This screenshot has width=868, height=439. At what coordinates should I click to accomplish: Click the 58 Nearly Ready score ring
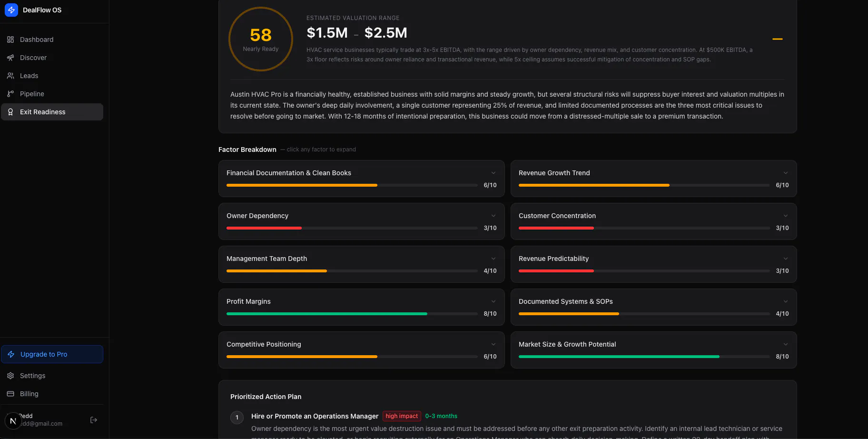tap(261, 39)
